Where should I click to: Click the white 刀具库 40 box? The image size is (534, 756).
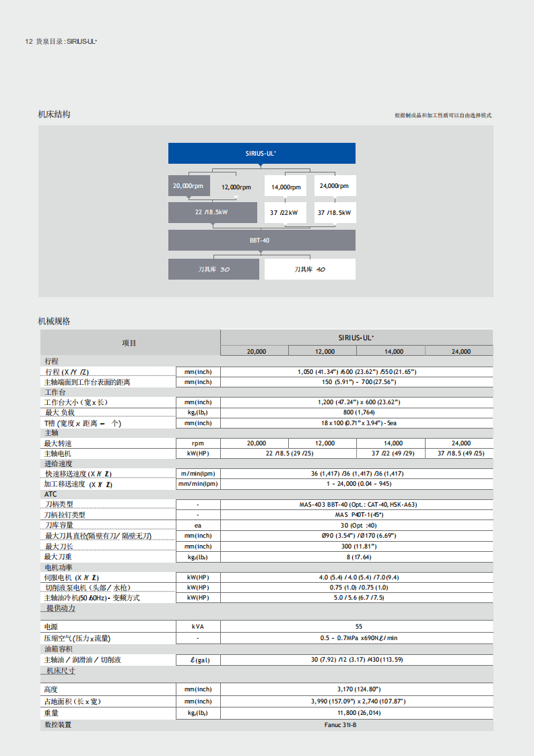click(x=310, y=270)
